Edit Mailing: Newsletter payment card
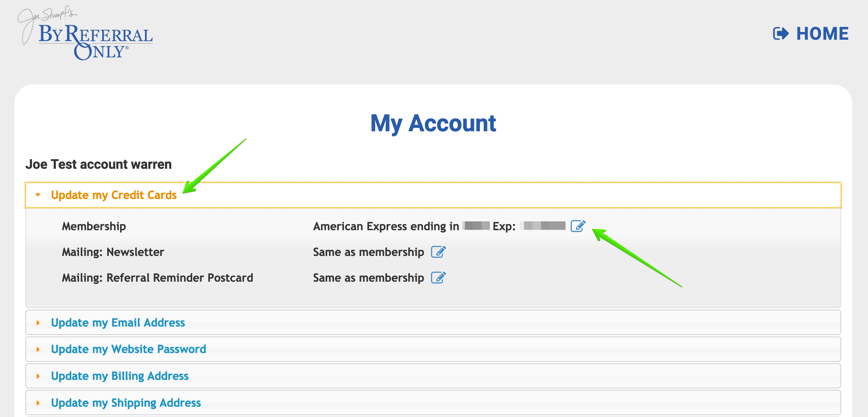The width and height of the screenshot is (868, 417). 438,252
